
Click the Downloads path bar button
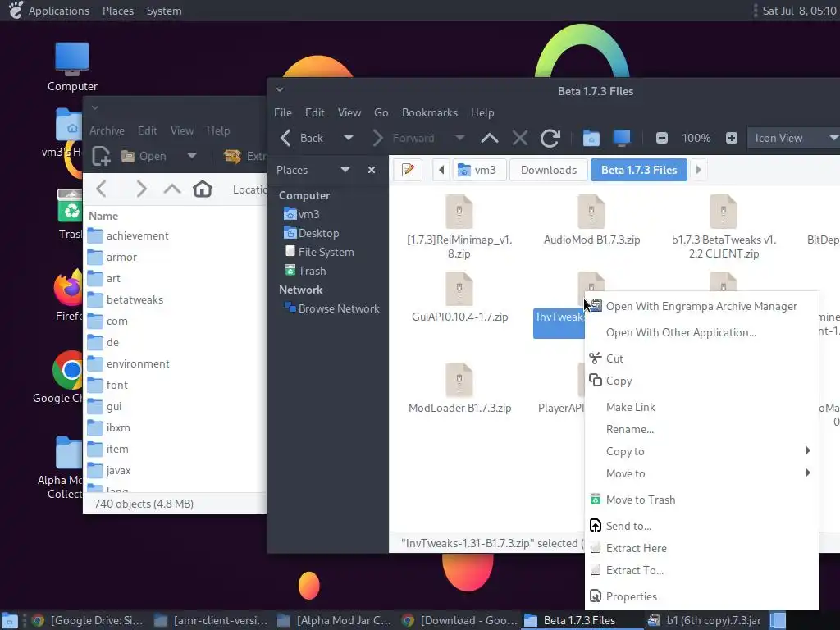pos(549,170)
